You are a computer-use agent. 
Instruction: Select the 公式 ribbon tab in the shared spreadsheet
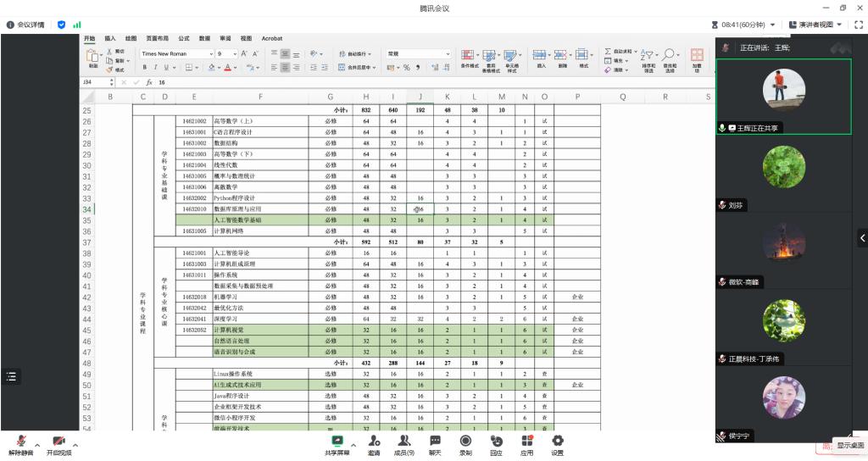point(184,39)
